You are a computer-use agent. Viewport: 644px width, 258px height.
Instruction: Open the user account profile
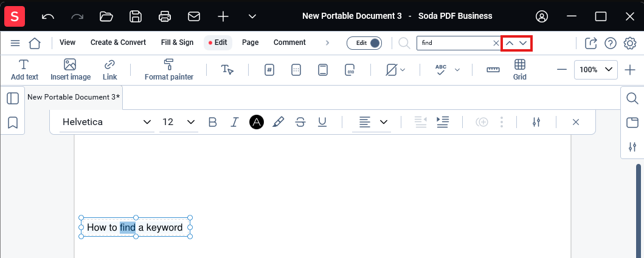pyautogui.click(x=542, y=16)
